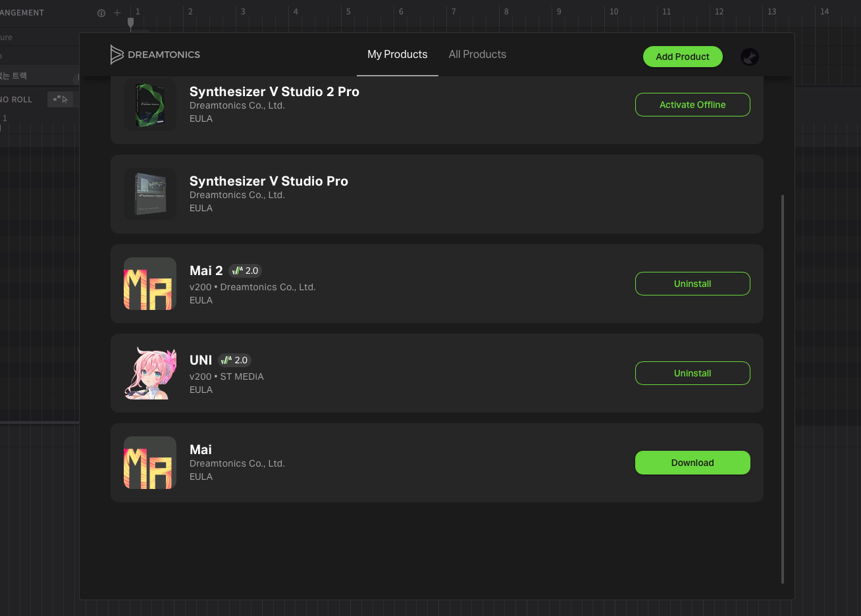Click the plus icon in the Arrangement header
The width and height of the screenshot is (861, 616).
click(x=117, y=13)
